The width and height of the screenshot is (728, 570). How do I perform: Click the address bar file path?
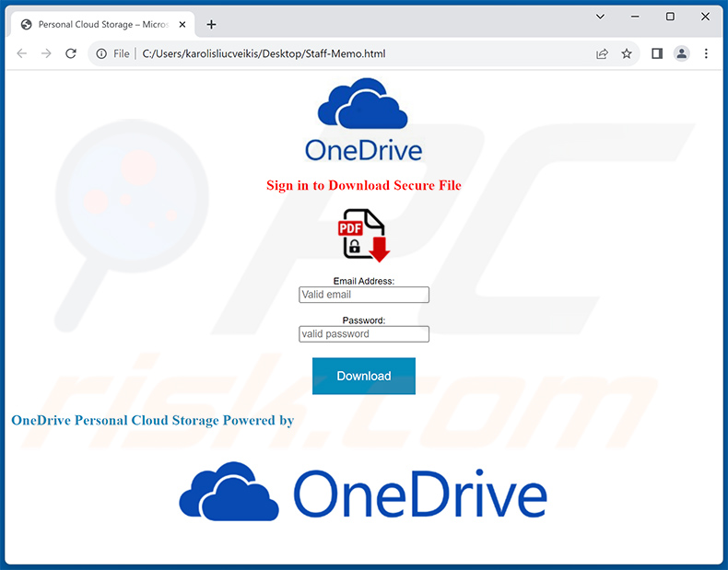pyautogui.click(x=264, y=53)
